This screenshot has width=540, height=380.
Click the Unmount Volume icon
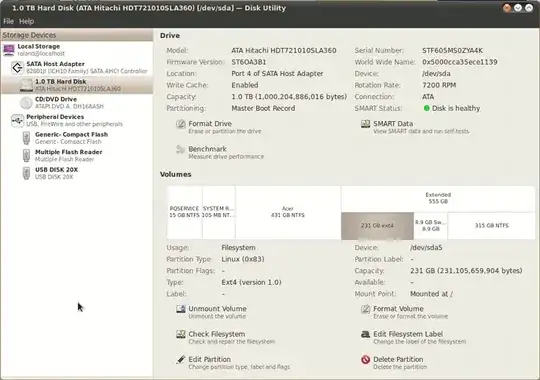(180, 309)
